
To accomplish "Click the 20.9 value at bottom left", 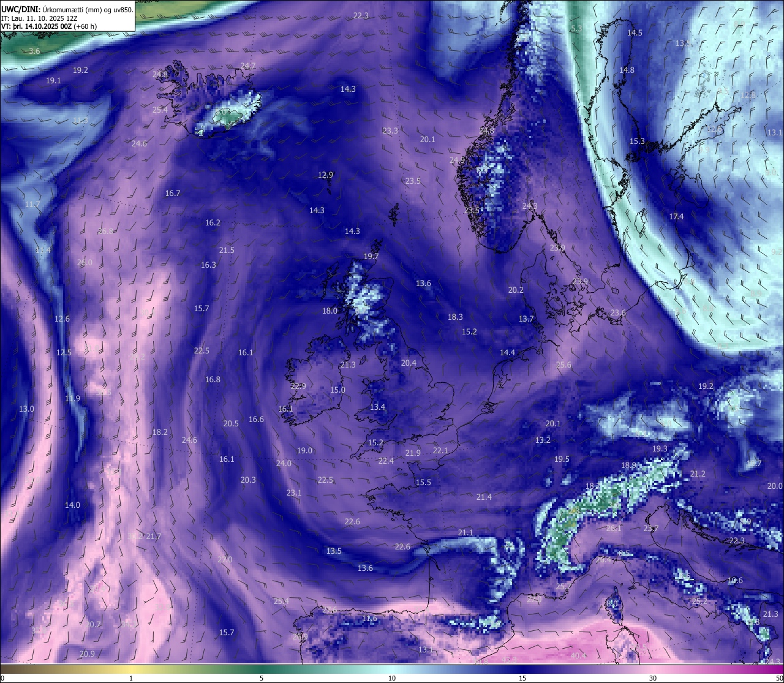I will click(x=87, y=654).
